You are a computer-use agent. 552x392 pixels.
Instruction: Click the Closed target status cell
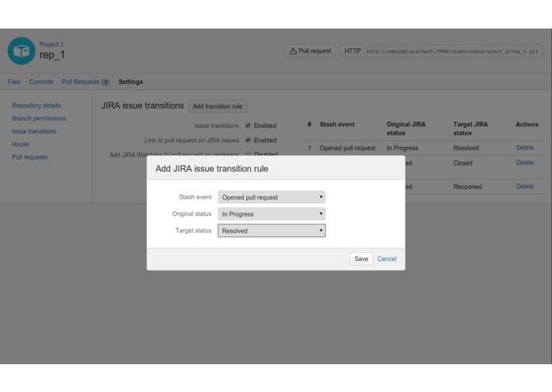tap(462, 163)
